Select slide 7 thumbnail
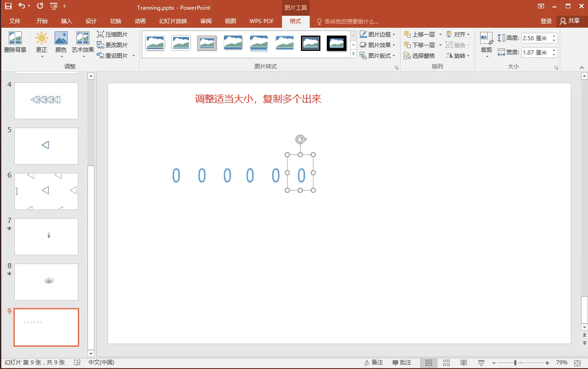Screen dimensions: 588x369 (46, 236)
